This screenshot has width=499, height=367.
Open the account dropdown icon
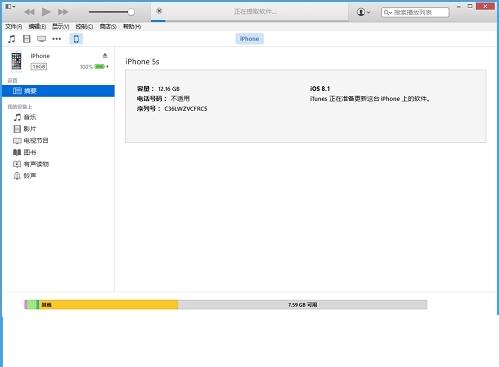[x=364, y=12]
